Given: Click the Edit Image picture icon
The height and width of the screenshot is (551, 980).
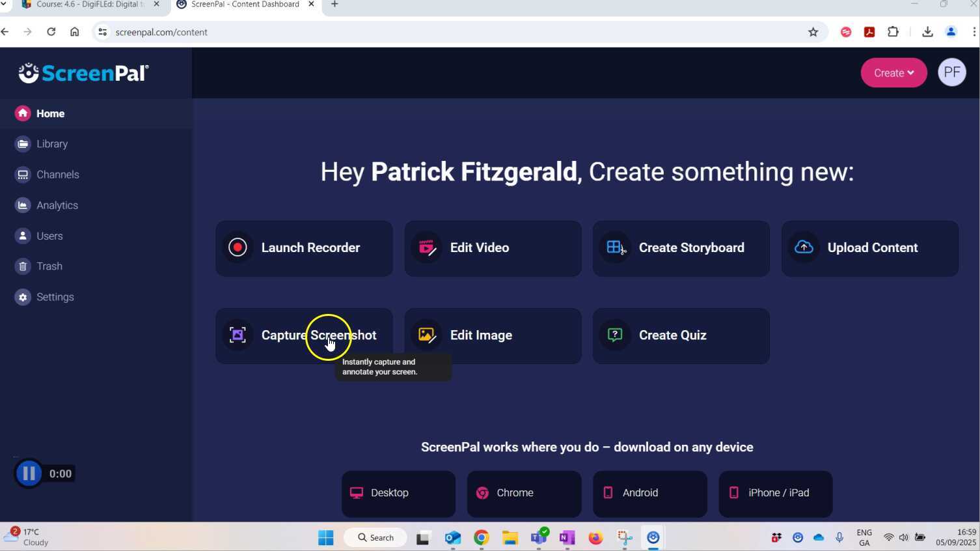Looking at the screenshot, I should click(x=426, y=335).
